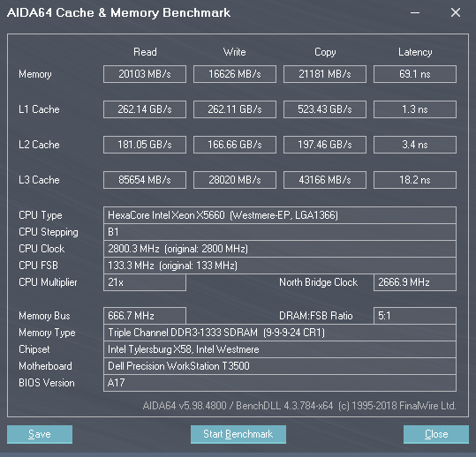This screenshot has width=476, height=457.
Task: Click the Motherboard label
Action: 46,366
